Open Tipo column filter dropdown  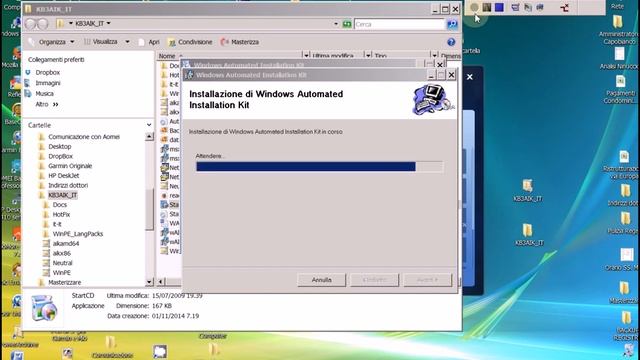click(x=434, y=56)
